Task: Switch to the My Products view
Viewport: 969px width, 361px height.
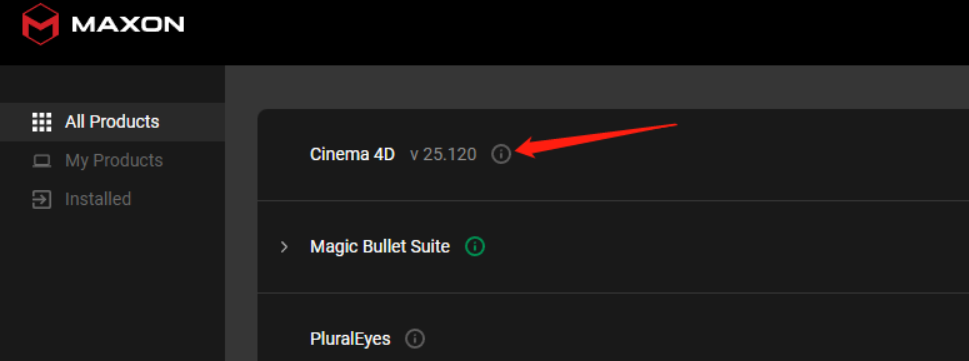Action: 114,161
